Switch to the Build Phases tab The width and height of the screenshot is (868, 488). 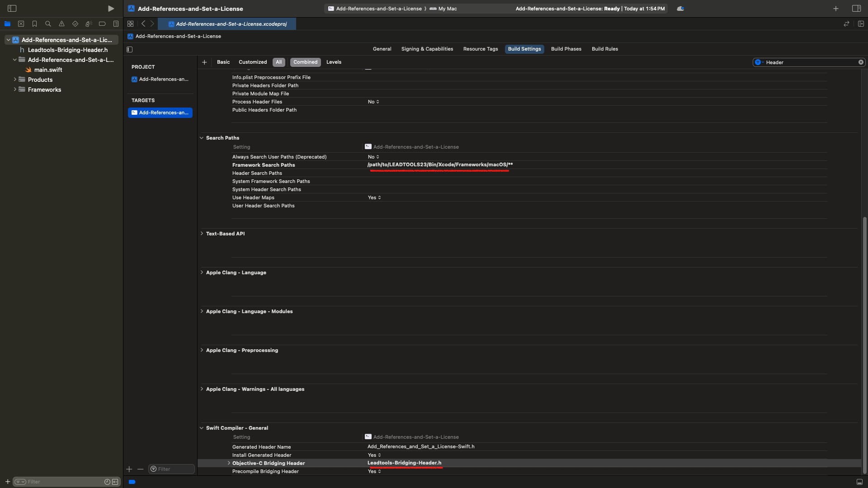click(566, 49)
